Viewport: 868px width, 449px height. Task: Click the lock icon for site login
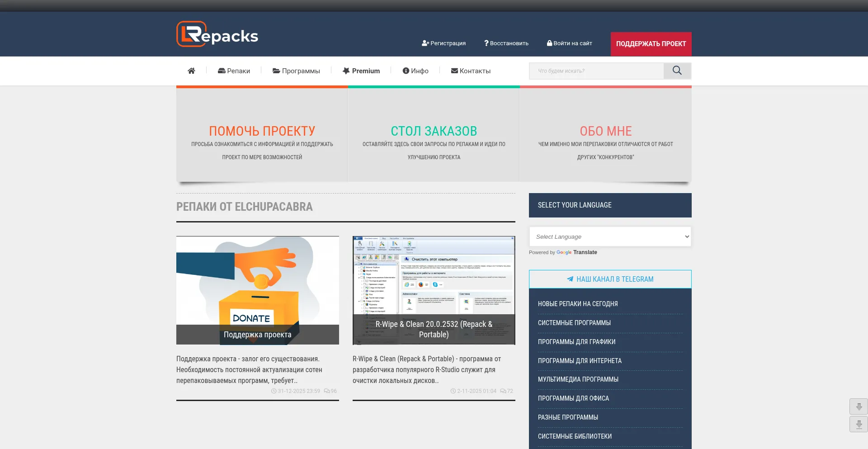pos(550,43)
